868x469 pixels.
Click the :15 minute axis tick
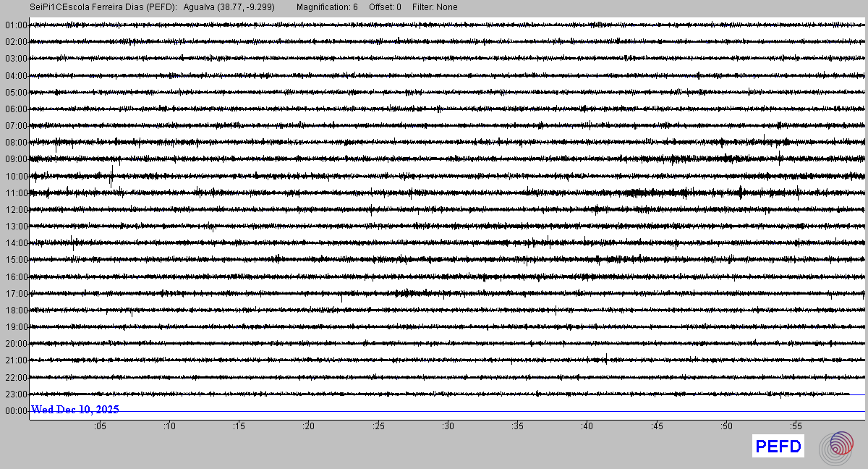[239, 426]
